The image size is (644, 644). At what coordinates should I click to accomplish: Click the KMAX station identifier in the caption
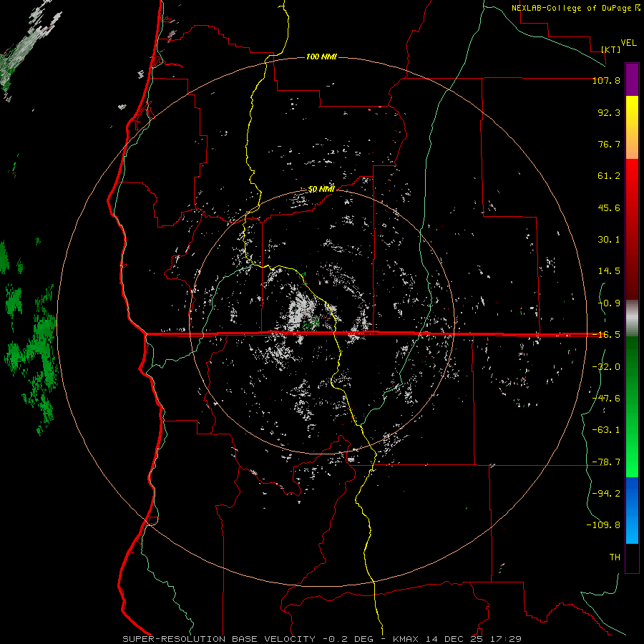tap(406, 639)
